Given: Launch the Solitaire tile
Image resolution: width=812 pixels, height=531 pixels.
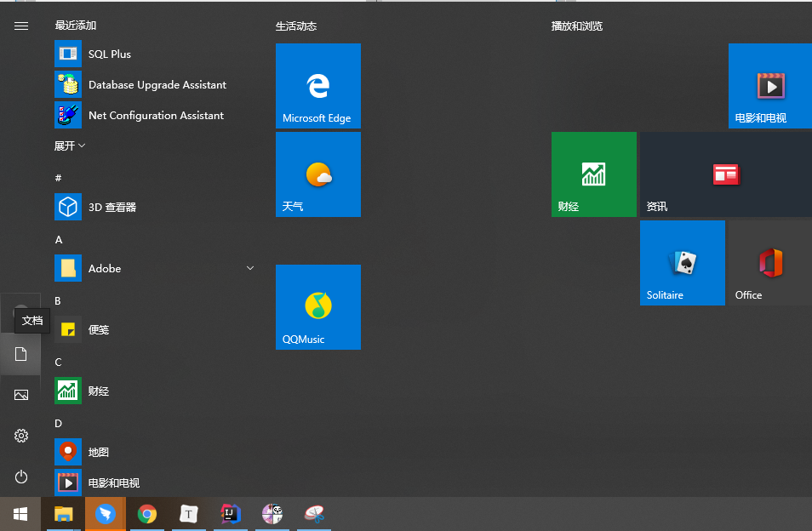Looking at the screenshot, I should (683, 263).
